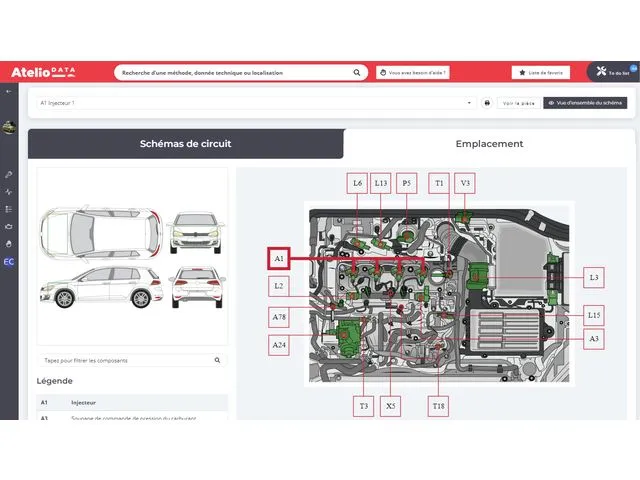Select the A78 component label on diagram

(x=279, y=317)
